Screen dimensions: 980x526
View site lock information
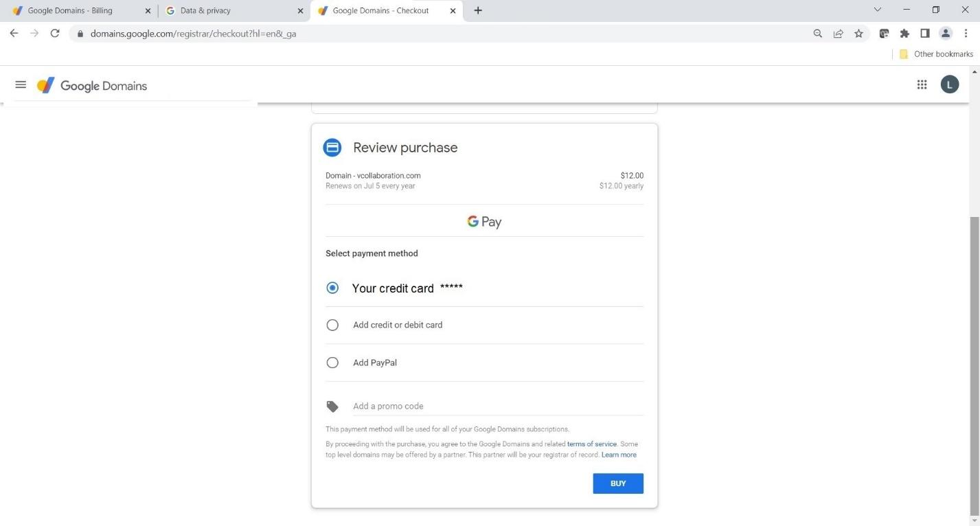point(80,33)
